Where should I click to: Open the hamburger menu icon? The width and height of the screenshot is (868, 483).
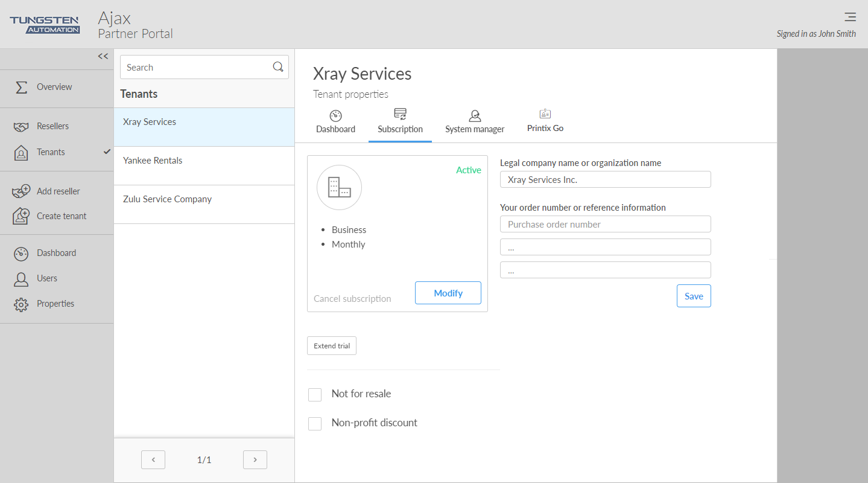850,17
